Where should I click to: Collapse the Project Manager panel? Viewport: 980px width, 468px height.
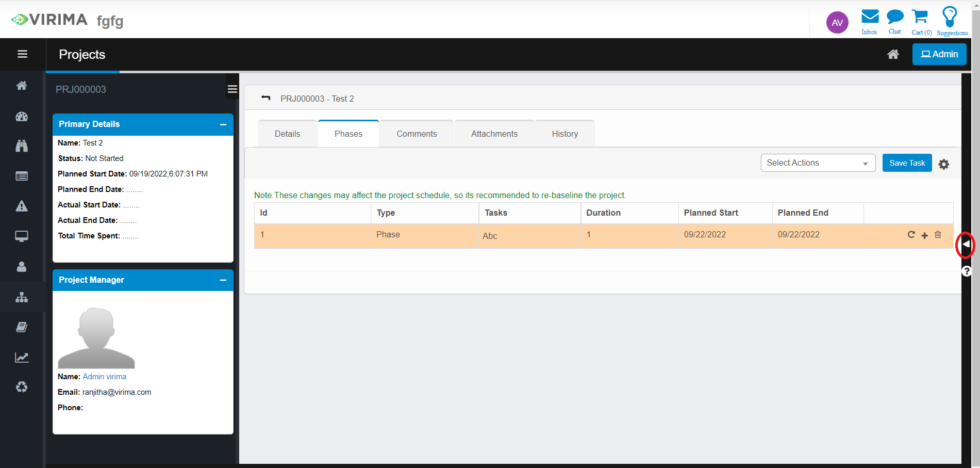[x=223, y=280]
